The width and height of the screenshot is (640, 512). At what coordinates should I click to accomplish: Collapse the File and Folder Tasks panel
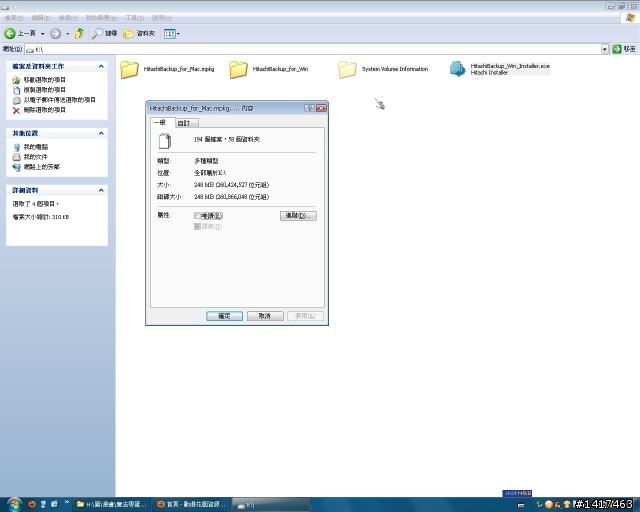[x=101, y=66]
